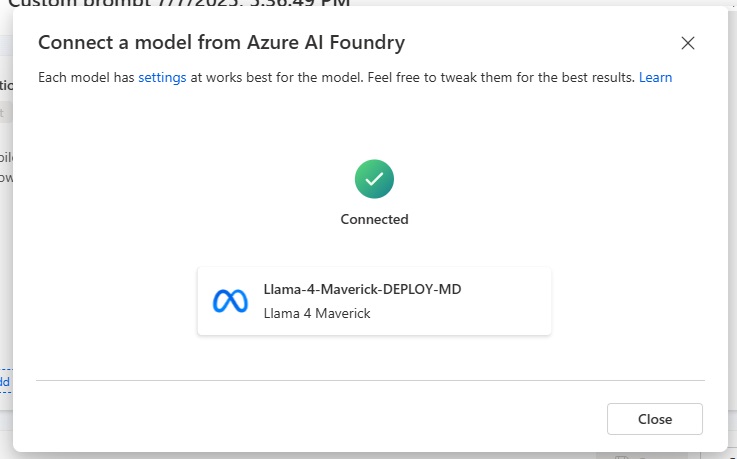The width and height of the screenshot is (737, 459).
Task: Click the greyed input field at left edge
Action: tap(6, 113)
